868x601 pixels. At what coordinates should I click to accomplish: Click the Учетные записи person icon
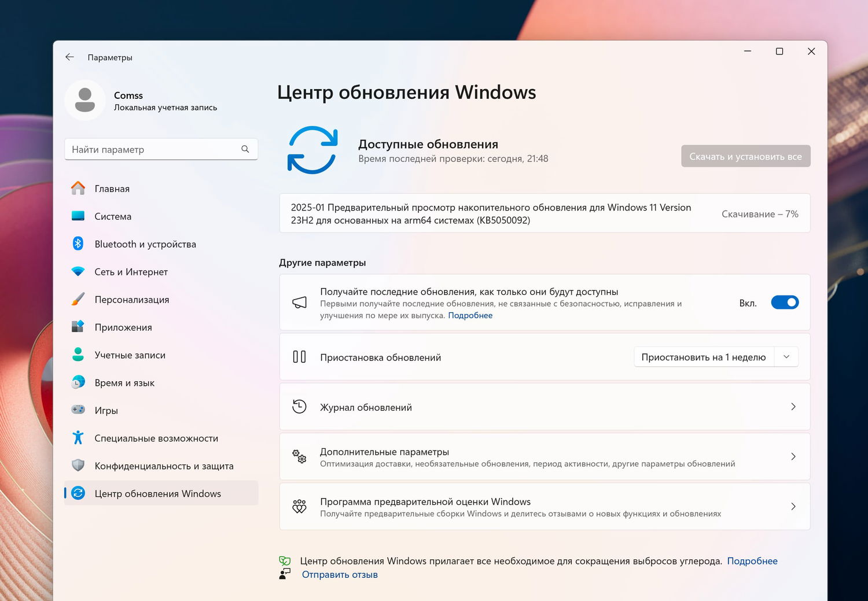click(x=78, y=355)
